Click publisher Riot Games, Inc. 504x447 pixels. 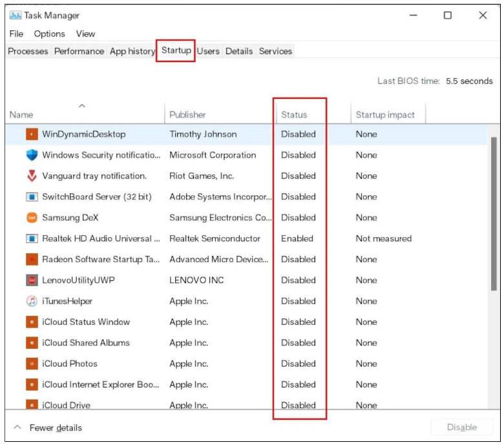point(202,176)
